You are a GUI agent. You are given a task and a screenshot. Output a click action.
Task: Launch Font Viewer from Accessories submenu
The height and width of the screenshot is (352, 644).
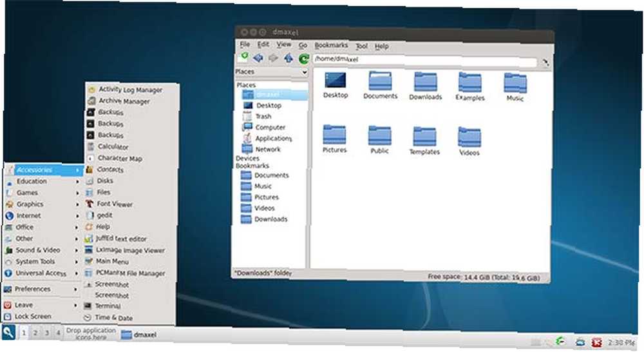[131, 204]
